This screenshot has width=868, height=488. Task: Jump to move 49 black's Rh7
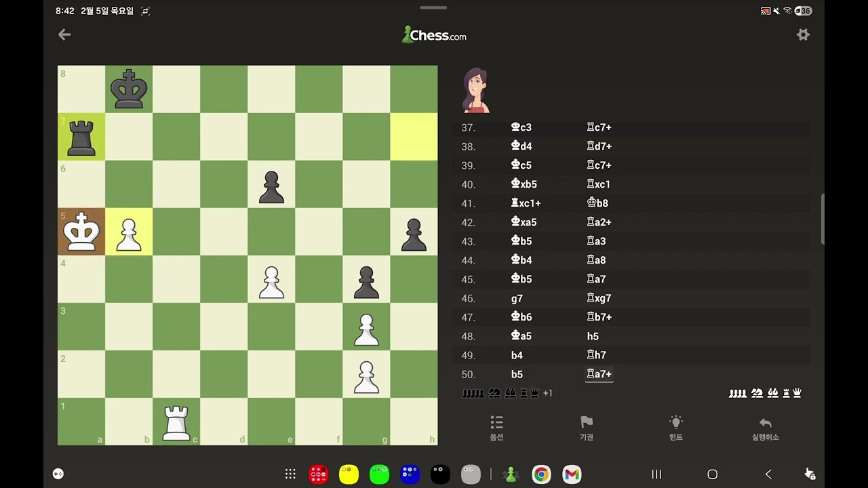[596, 355]
